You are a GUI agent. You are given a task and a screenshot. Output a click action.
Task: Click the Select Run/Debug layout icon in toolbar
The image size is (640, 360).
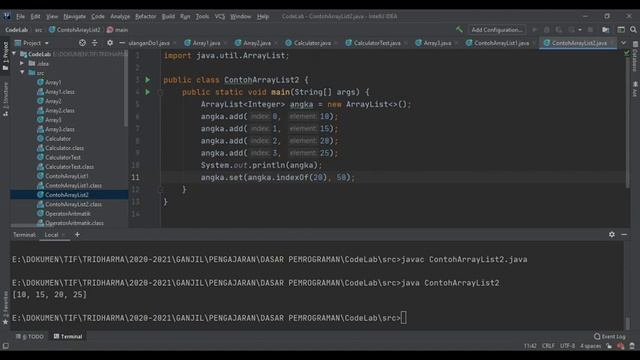621,29
